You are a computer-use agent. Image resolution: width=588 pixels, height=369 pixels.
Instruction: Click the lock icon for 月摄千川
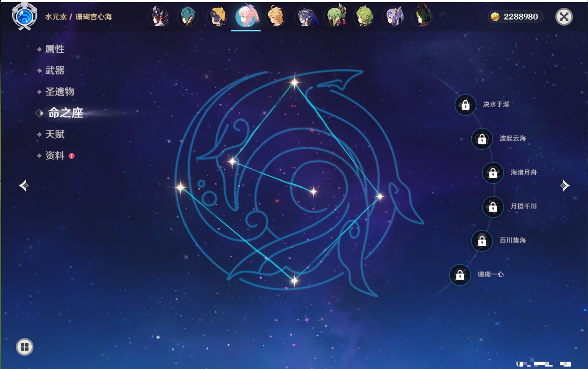(x=493, y=207)
